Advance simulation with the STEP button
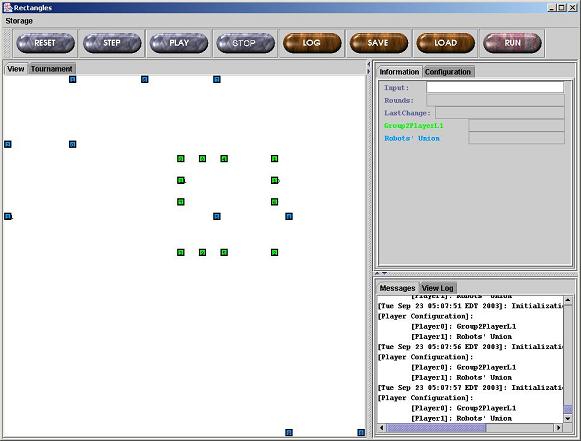Screen dimensions: 581x441 click(x=112, y=43)
